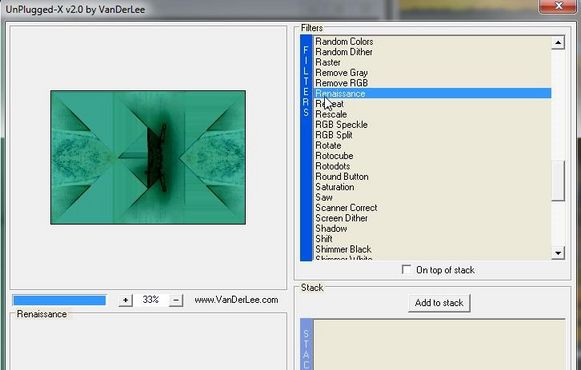581x370 pixels.
Task: Click the filter list scroll down arrow
Action: tap(558, 253)
